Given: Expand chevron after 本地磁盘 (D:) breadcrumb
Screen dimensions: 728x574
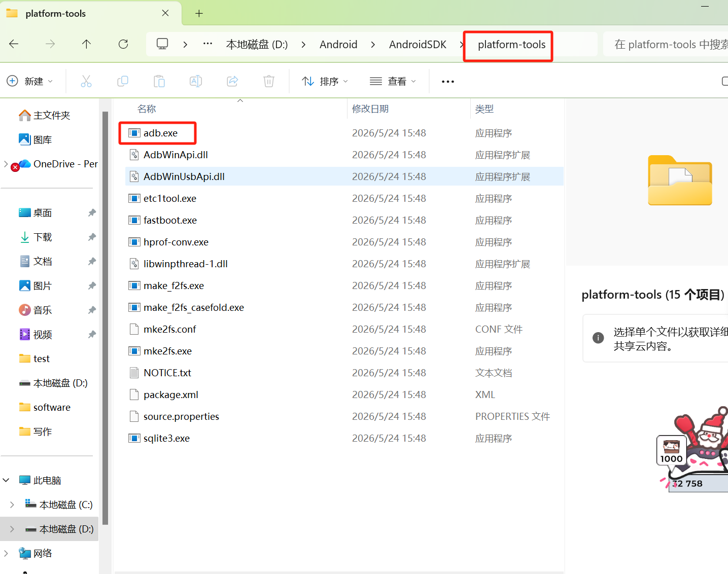Looking at the screenshot, I should point(303,45).
